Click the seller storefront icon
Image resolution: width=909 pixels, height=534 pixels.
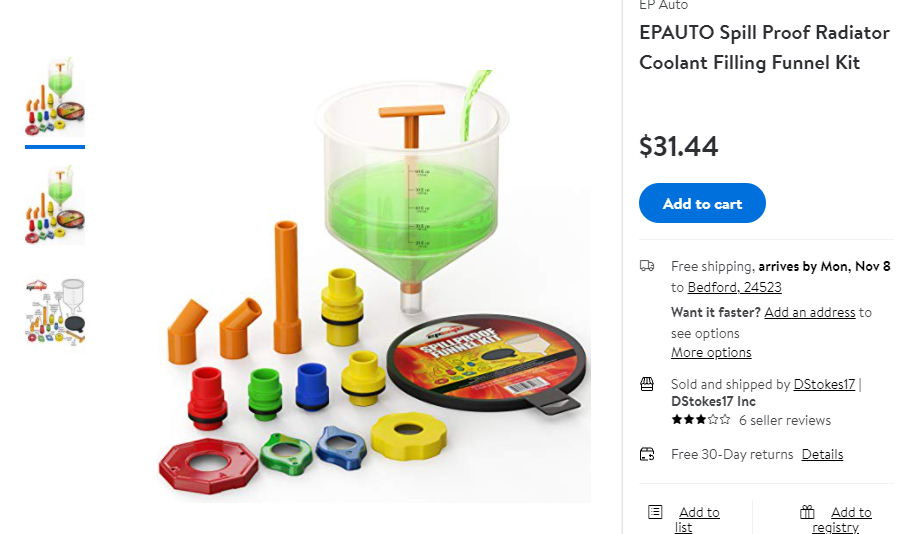click(x=647, y=384)
